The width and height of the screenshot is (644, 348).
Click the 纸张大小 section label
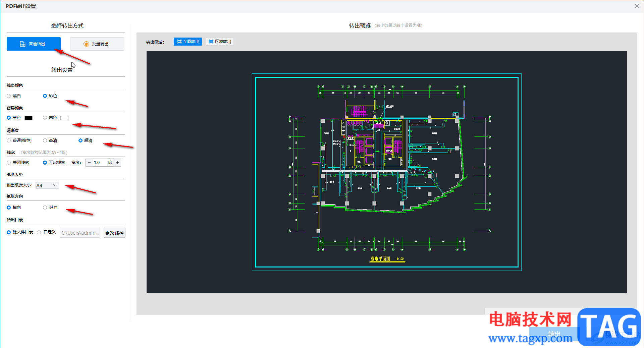tap(15, 174)
